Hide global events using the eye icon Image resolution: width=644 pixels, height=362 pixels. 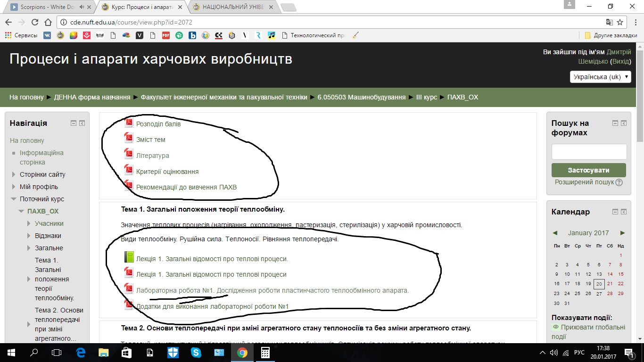coord(555,327)
